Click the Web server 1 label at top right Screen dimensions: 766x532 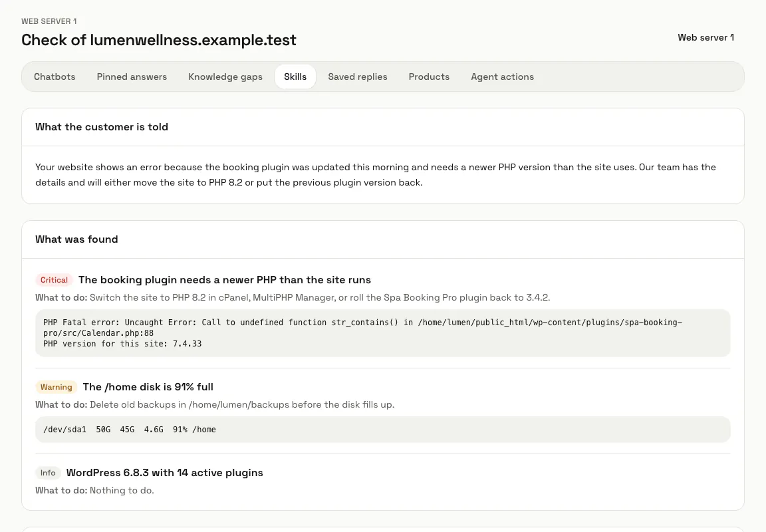pos(706,38)
